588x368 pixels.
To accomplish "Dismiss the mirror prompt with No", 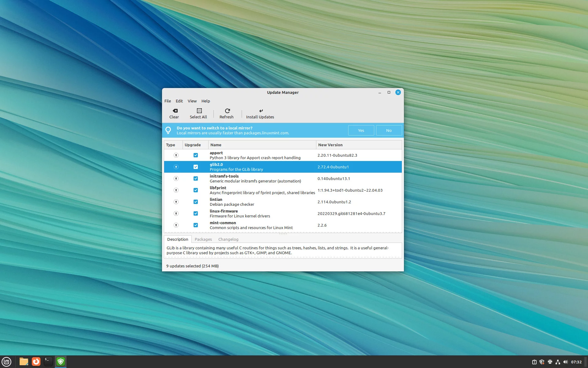I will click(x=389, y=130).
